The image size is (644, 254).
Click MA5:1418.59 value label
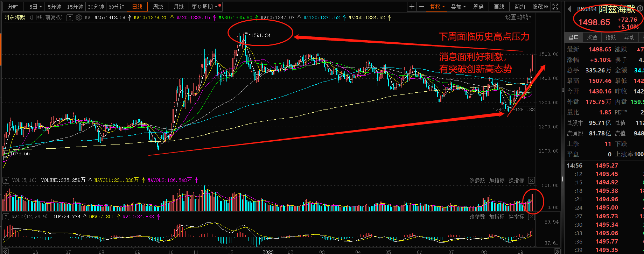coord(110,17)
